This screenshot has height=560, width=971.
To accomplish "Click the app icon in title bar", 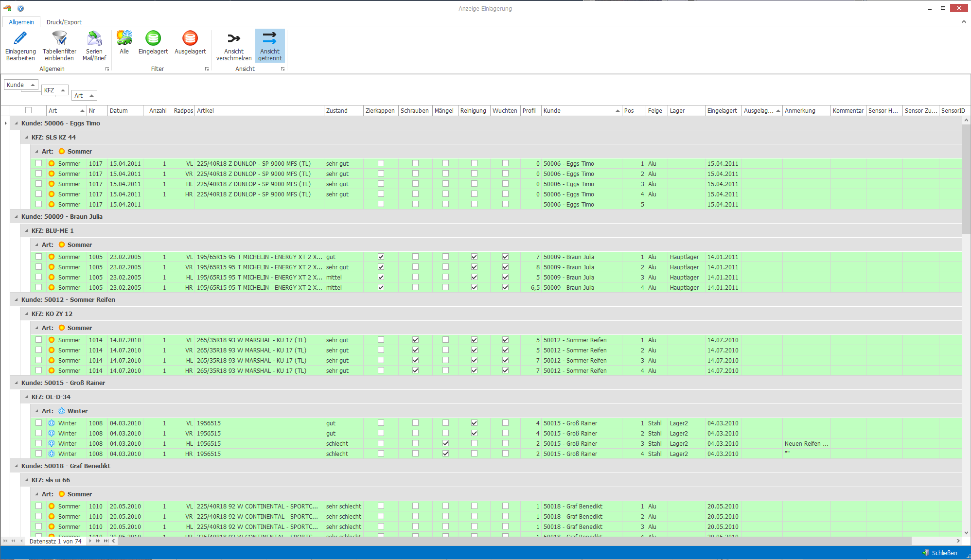I will tap(7, 8).
